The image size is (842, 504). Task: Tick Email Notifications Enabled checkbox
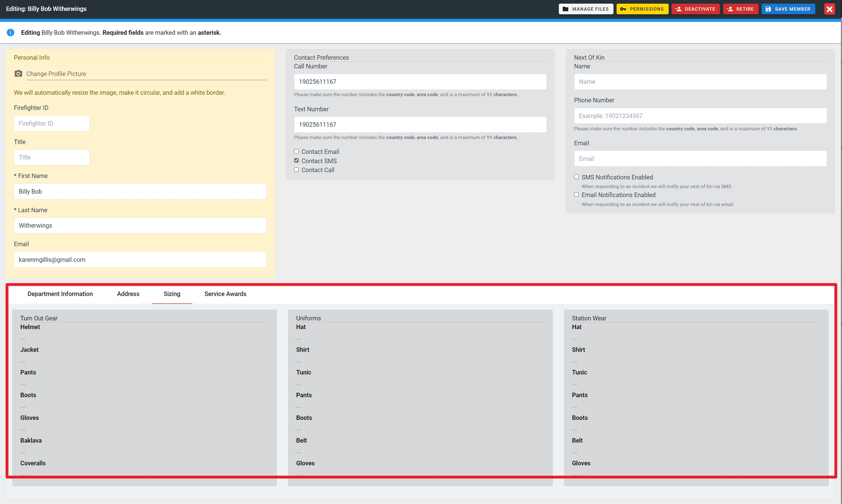coord(576,195)
